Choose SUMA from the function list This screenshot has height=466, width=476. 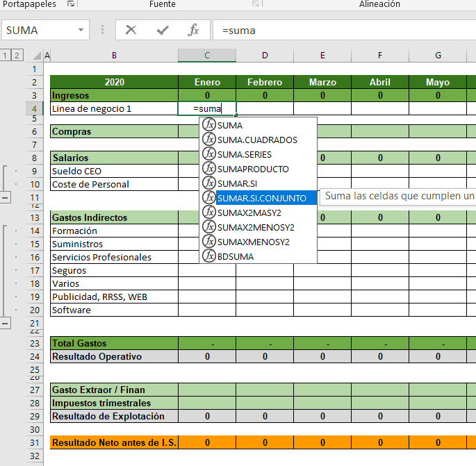click(x=258, y=125)
